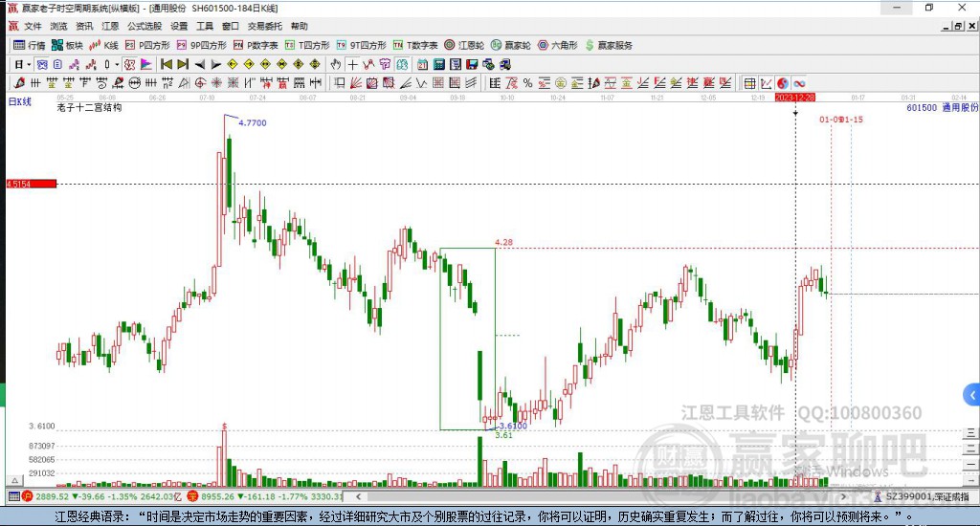Click the horizontal scrollbar left arrow

tap(358, 496)
